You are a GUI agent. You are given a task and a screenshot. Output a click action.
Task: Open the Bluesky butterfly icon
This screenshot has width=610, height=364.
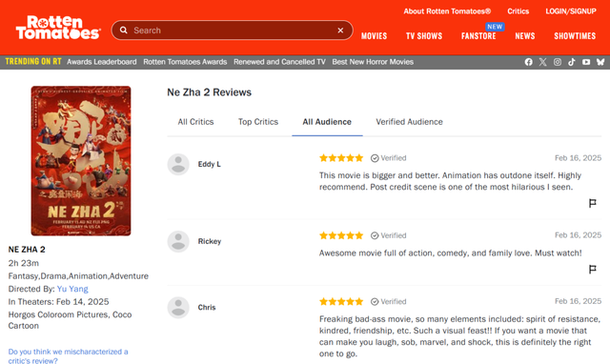tap(600, 62)
